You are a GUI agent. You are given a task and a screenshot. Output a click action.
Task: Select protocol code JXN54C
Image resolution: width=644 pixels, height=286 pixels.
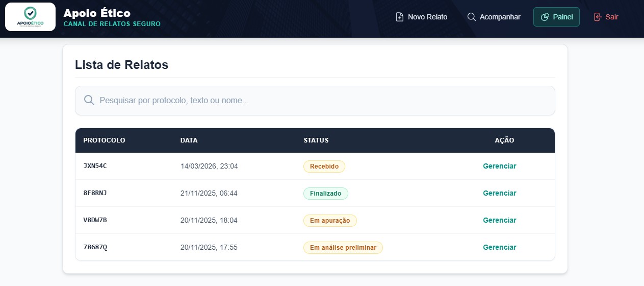tap(95, 166)
